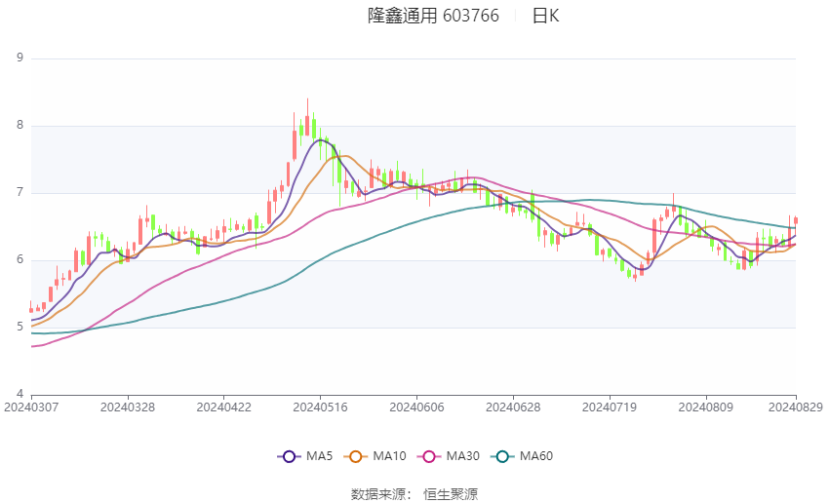Click the 数据来源 label

[378, 494]
